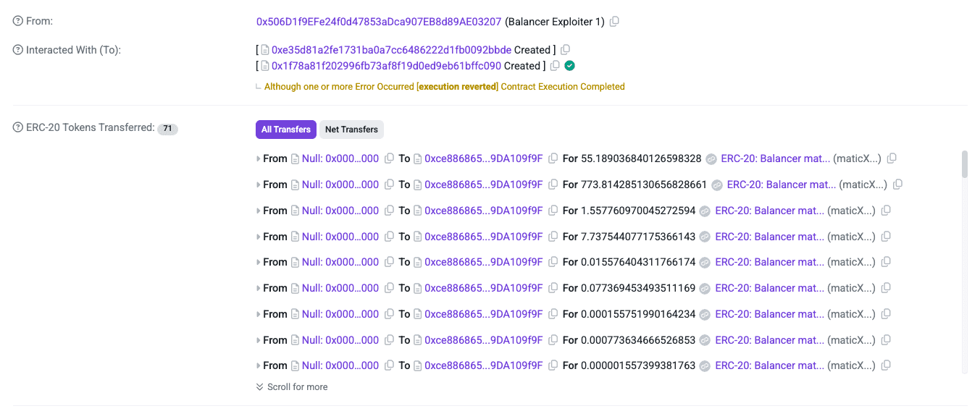Copy recipient 0xce886865 address in the third row
Image resolution: width=980 pixels, height=419 pixels.
coord(553,210)
